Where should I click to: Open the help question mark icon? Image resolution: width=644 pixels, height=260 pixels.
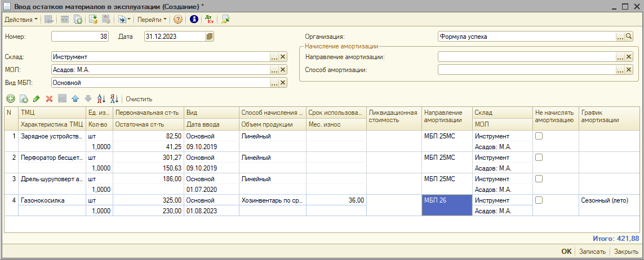pos(178,19)
